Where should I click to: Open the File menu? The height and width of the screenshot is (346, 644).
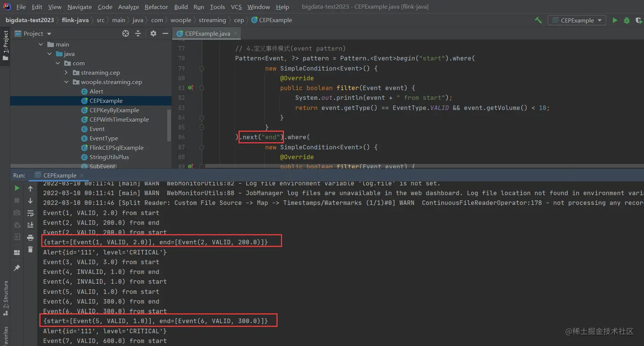point(21,7)
